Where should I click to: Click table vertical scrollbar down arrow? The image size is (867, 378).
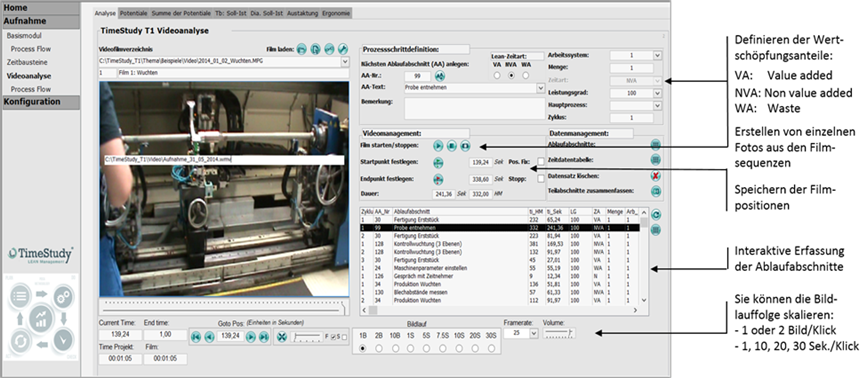click(644, 300)
